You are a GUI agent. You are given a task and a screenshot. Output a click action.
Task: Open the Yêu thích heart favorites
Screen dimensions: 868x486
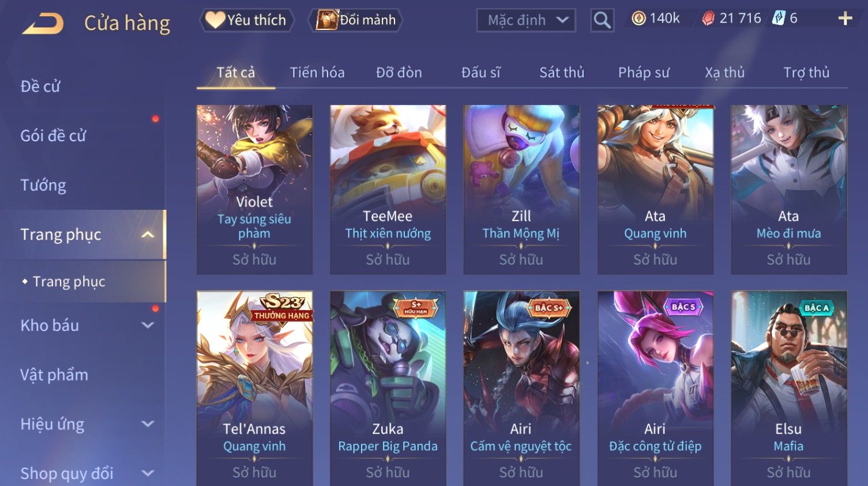[247, 20]
